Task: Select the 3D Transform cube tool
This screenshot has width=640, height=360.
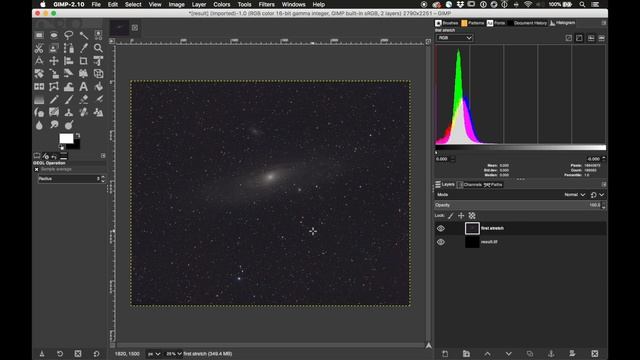Action: 98,74
